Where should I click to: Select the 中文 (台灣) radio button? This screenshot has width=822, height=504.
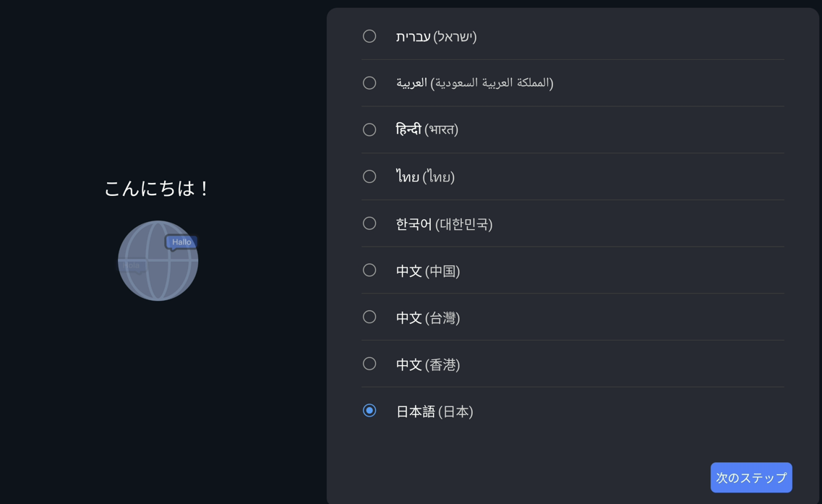[x=369, y=317]
